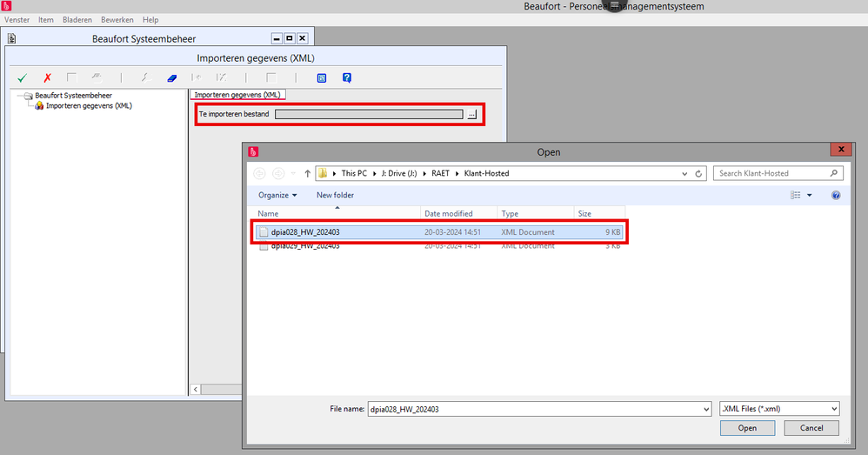Open the Bewerken menu

117,19
